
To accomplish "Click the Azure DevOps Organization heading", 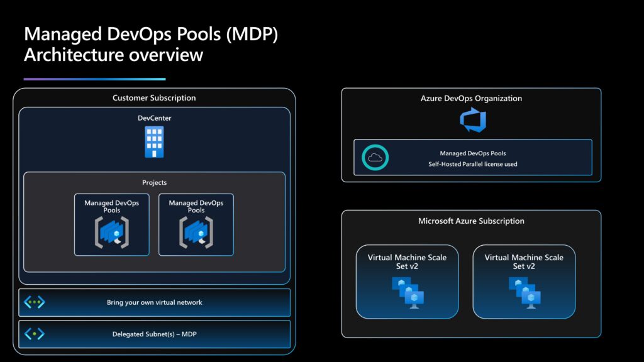I will click(471, 98).
